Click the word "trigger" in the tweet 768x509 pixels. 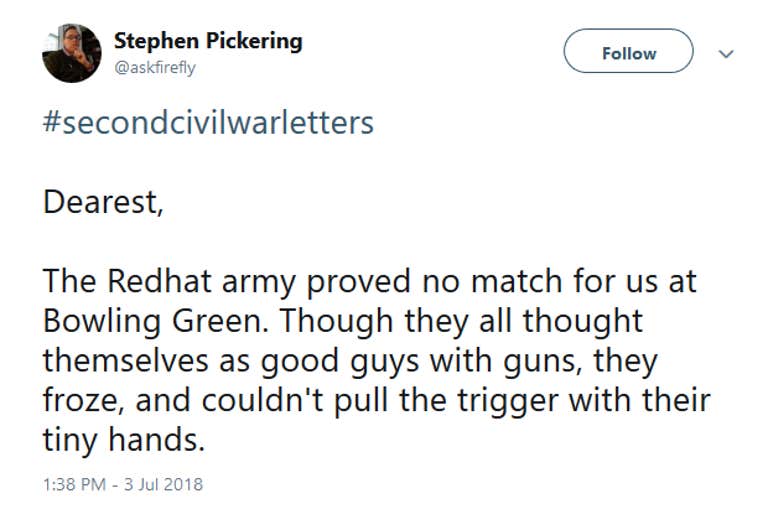click(507, 401)
